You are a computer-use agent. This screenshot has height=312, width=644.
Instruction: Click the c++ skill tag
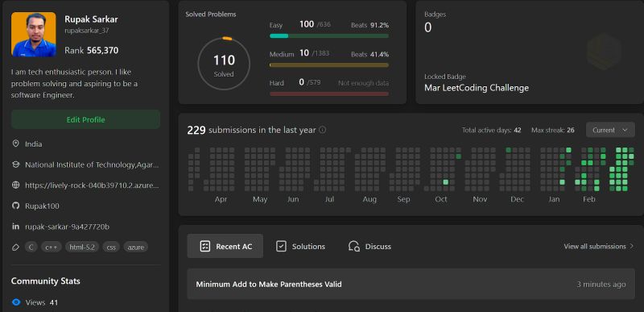point(52,247)
